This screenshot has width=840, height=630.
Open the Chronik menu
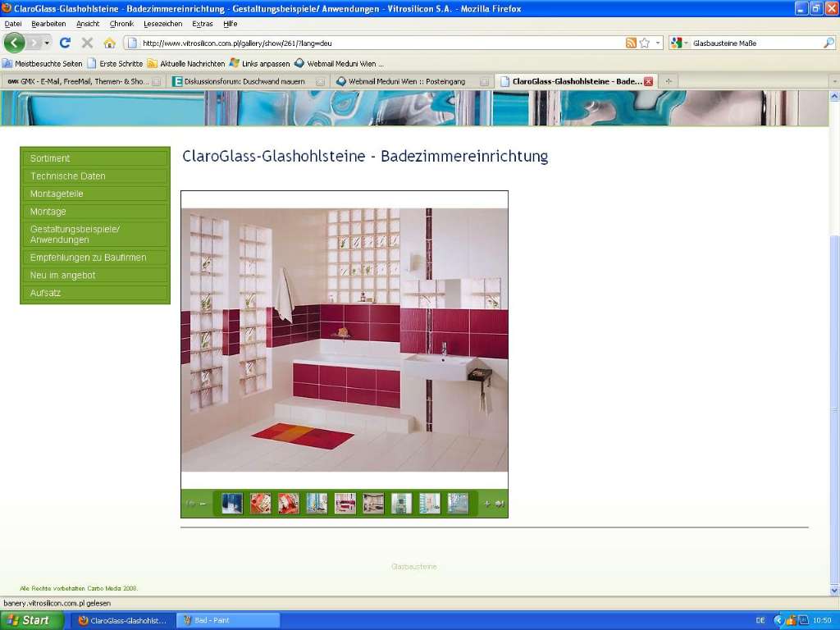click(121, 24)
